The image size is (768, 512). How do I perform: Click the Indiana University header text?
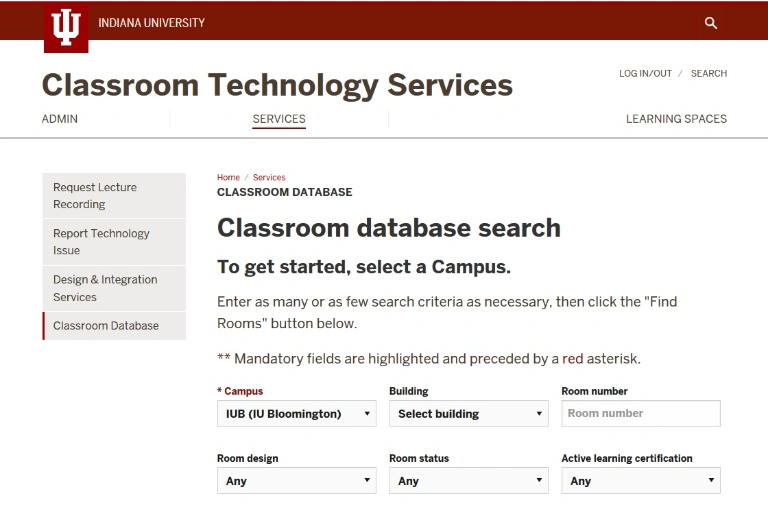(151, 23)
